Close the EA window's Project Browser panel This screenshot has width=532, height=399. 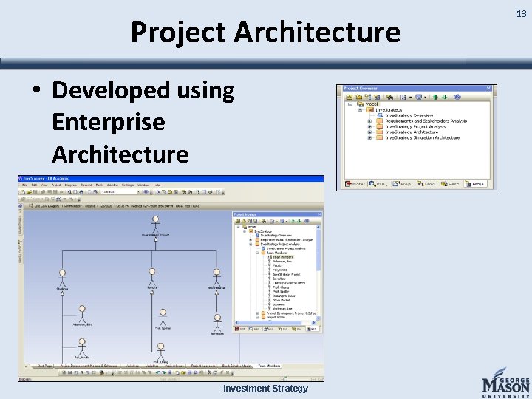click(x=319, y=214)
